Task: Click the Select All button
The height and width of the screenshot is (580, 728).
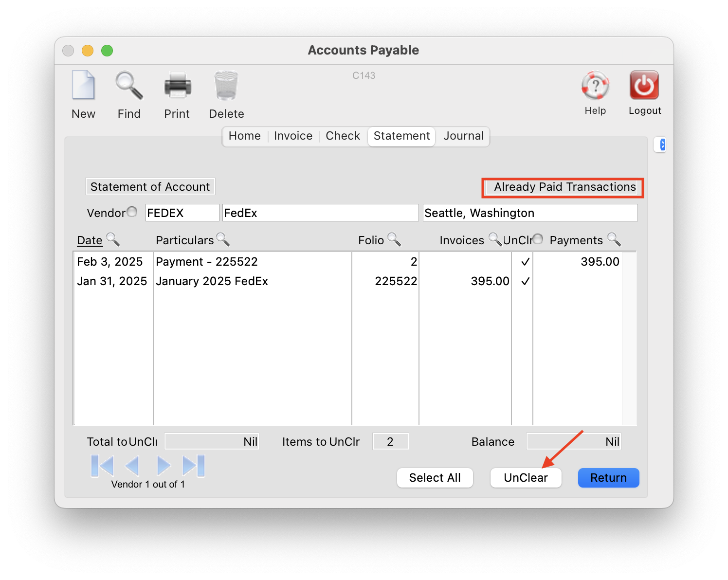Action: [435, 478]
